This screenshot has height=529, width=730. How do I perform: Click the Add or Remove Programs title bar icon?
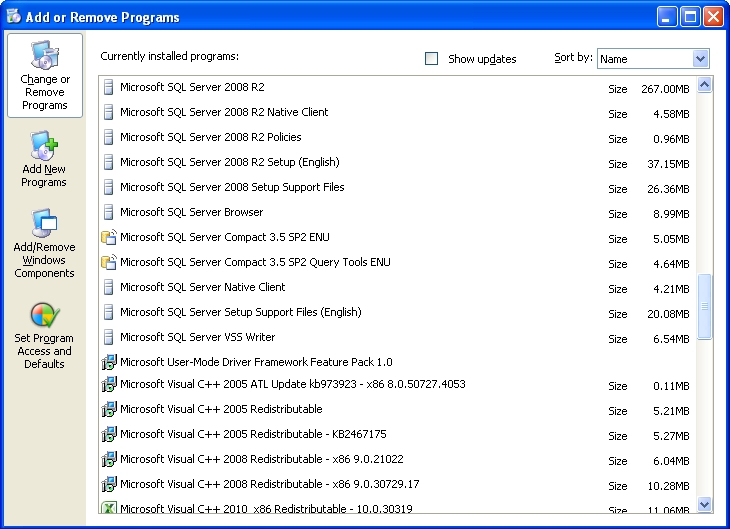click(14, 16)
